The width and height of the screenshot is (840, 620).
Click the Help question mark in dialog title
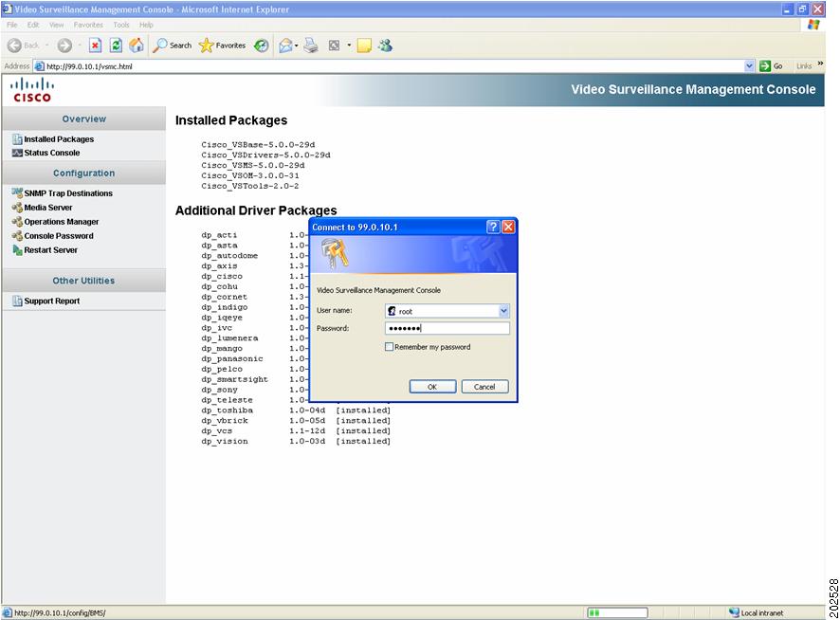point(493,227)
